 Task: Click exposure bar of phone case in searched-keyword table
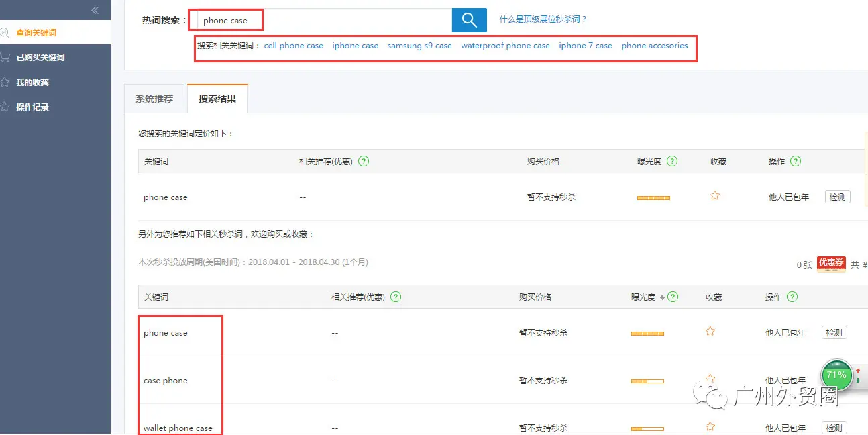click(x=653, y=197)
